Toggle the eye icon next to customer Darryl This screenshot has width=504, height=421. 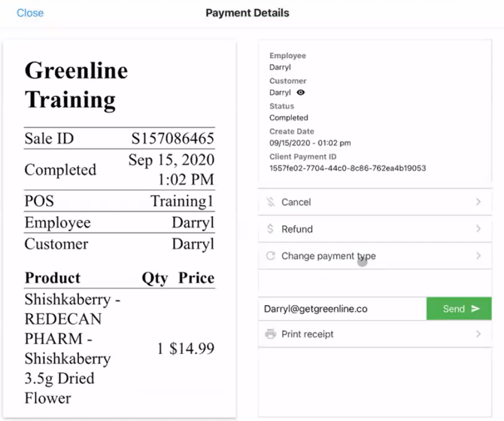[301, 93]
